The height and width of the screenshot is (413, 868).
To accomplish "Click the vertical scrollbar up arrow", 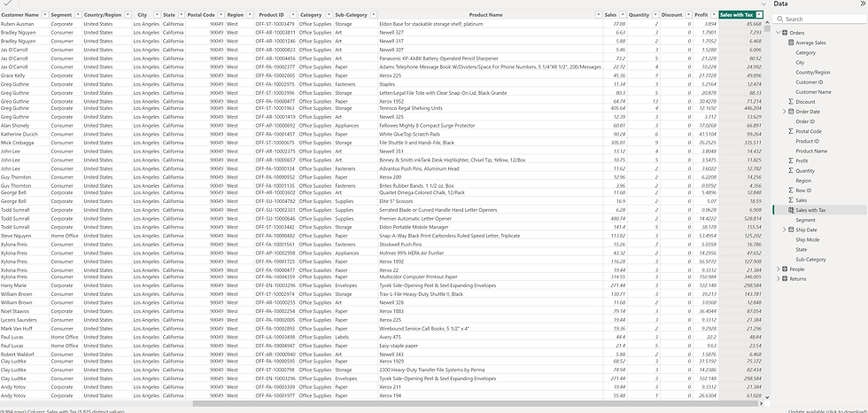I will point(767,23).
